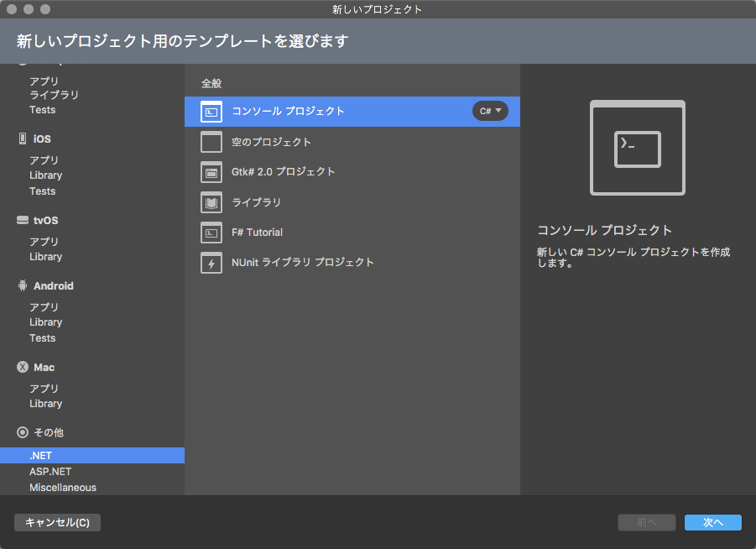Select Library under Mac
The width and height of the screenshot is (756, 549).
click(46, 403)
